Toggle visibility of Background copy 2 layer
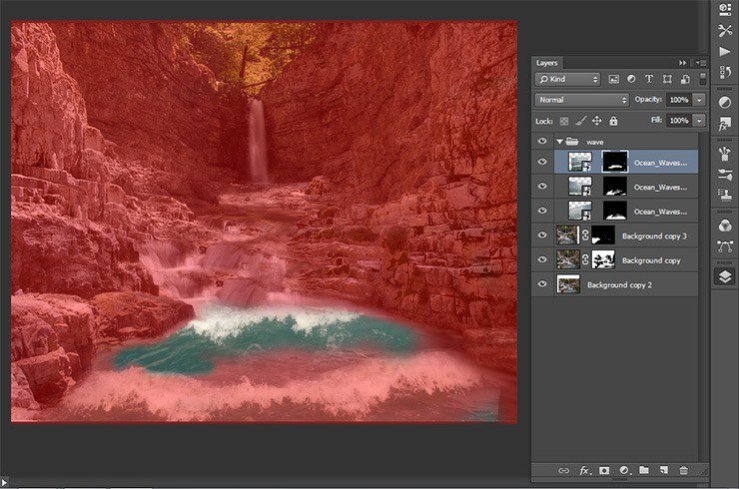 pos(542,285)
